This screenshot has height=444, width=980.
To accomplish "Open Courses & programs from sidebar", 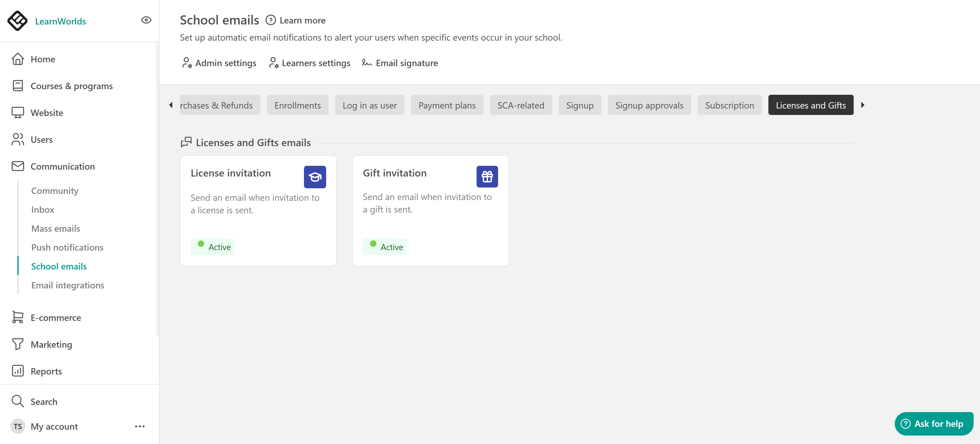I will (x=71, y=86).
